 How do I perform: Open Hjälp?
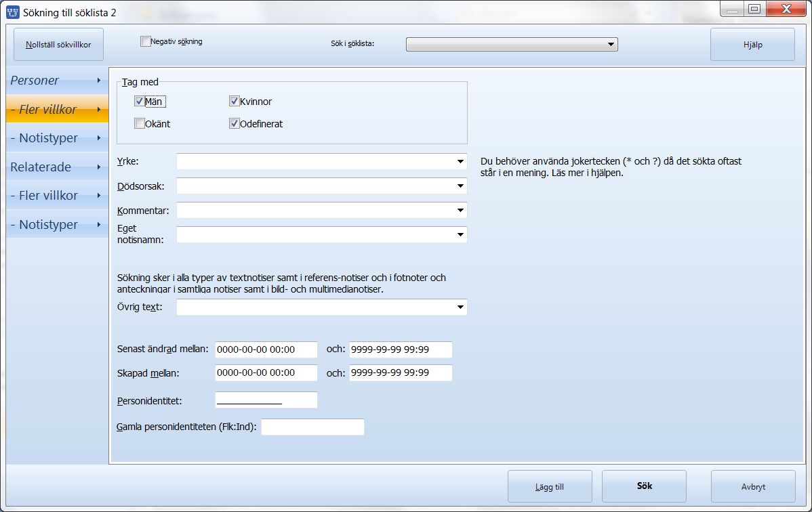point(752,45)
